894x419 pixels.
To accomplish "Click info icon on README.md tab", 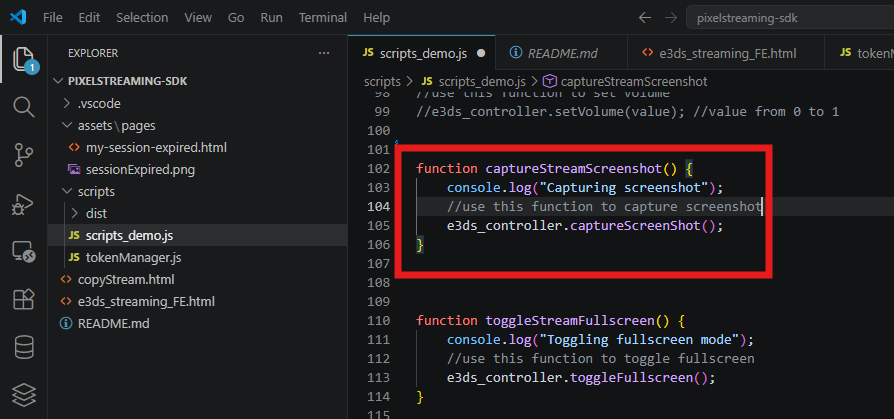I will (515, 53).
